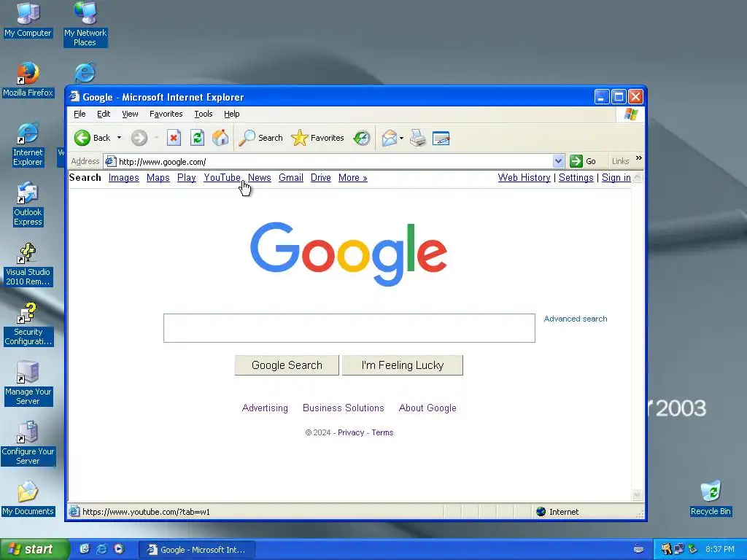
Task: Click the Business Solutions link
Action: (x=343, y=408)
